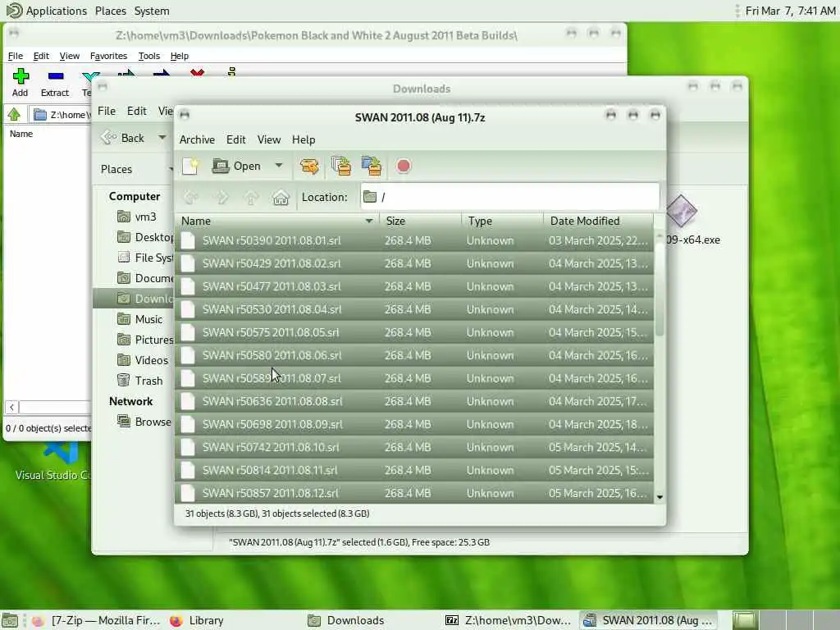Select the Pictures folder in the sidebar
The image size is (840, 630).
[144, 340]
